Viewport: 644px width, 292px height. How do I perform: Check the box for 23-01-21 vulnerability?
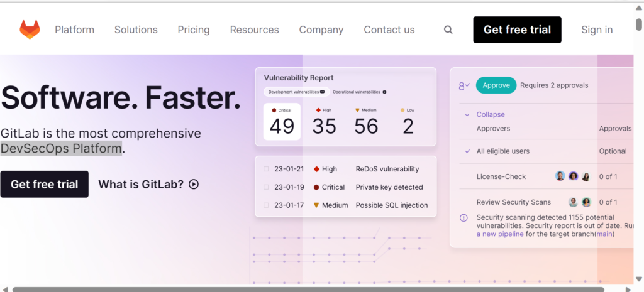[x=266, y=169]
